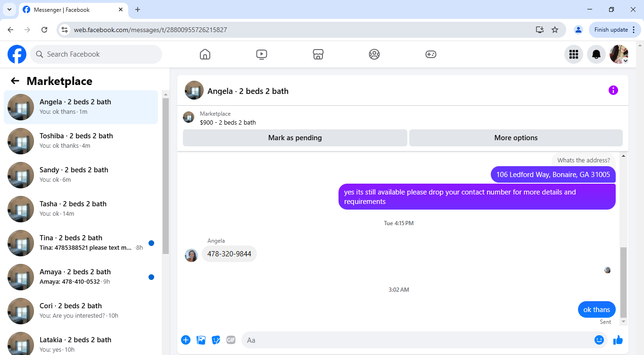Viewport: 644px width, 355px height.
Task: Open Amaya's unread conversation
Action: pos(81,277)
